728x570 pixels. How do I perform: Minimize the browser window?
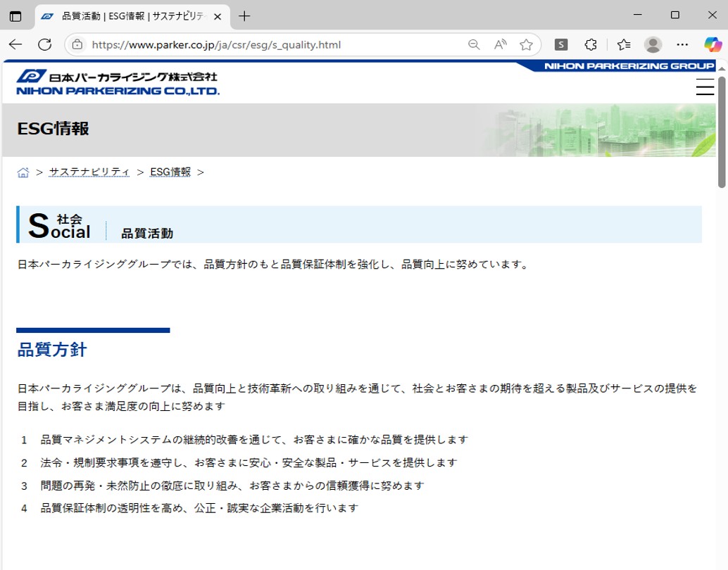click(638, 15)
